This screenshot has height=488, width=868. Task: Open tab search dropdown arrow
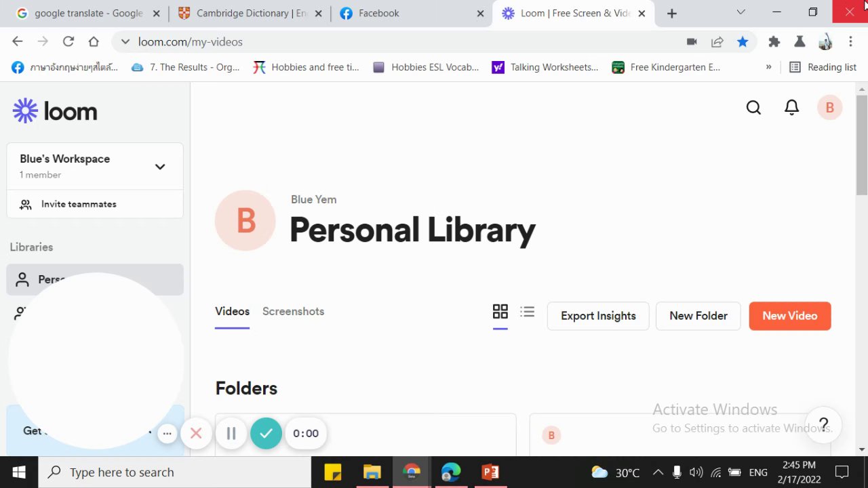(x=741, y=12)
